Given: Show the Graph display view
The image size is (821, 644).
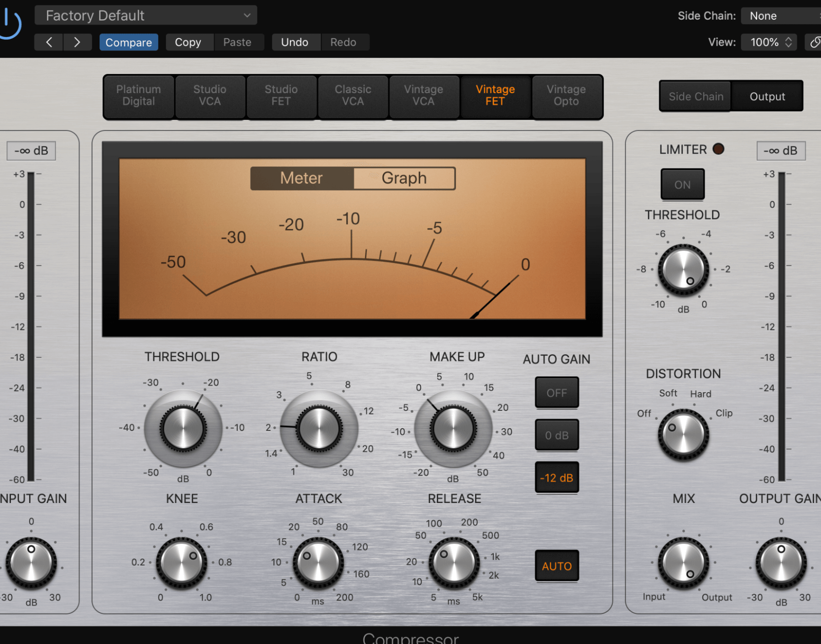Looking at the screenshot, I should pyautogui.click(x=404, y=178).
